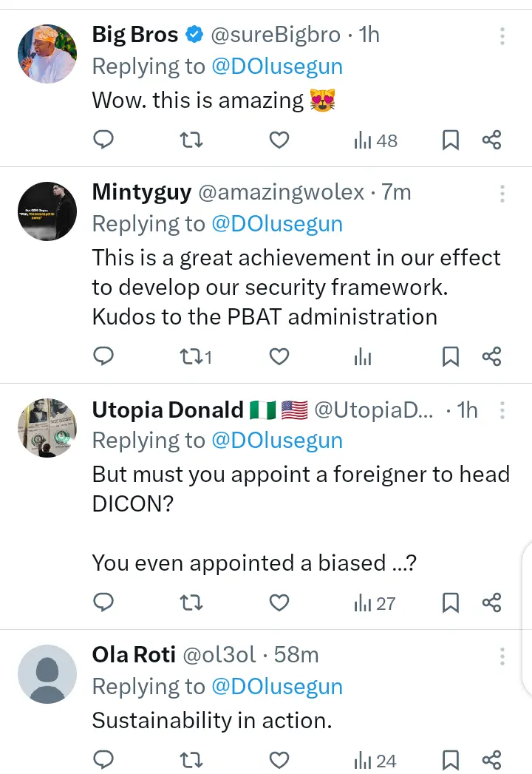
Task: Open @DOlusegun link in Mintyguy's reply
Action: pos(277,224)
